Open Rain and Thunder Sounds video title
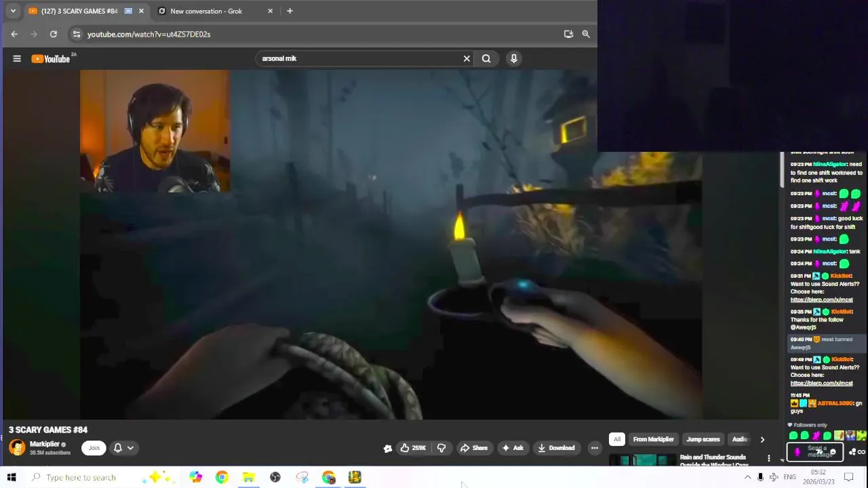Viewport: 868px width, 488px height. click(x=714, y=461)
